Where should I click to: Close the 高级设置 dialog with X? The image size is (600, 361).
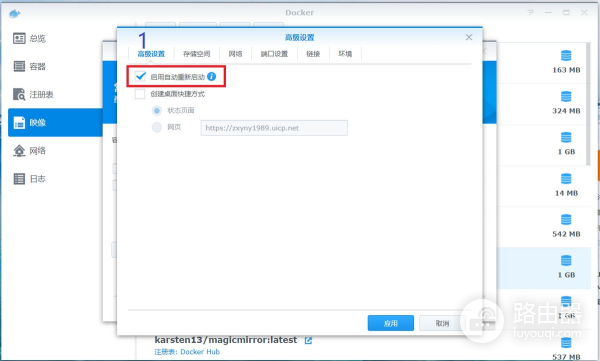point(469,37)
